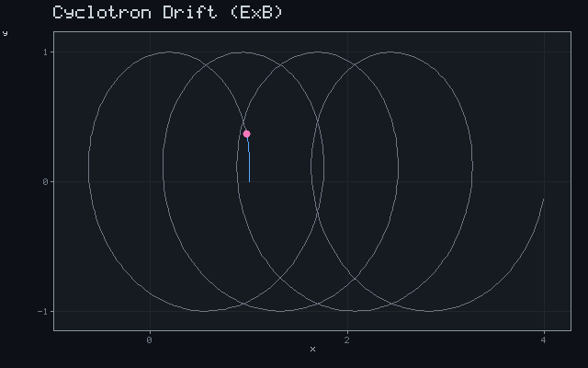Click the "Cyclotron Drift (ExB)" title
The height and width of the screenshot is (368, 588).
coord(167,12)
